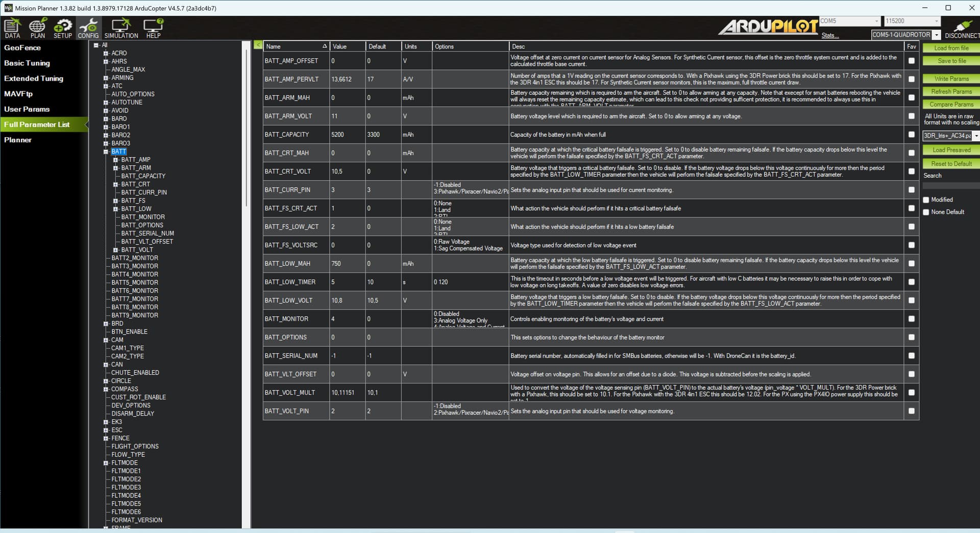The width and height of the screenshot is (980, 533).
Task: Click Load from file button
Action: point(951,48)
